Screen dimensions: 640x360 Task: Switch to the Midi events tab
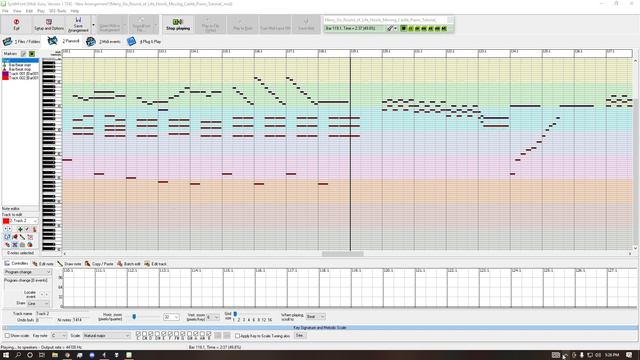[x=103, y=41]
